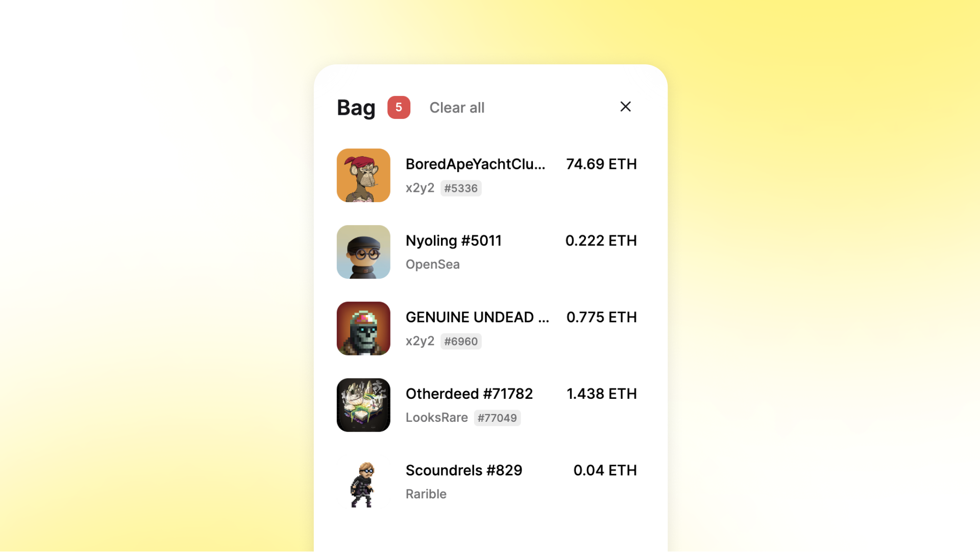Open the Otherdeed #71782 thumbnail image
The image size is (980, 552).
click(363, 405)
